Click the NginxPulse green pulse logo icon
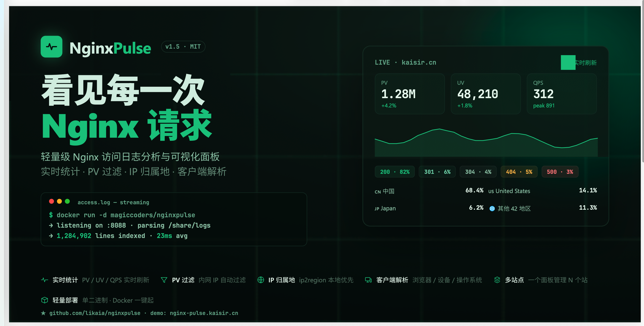Image resolution: width=644 pixels, height=326 pixels. pyautogui.click(x=51, y=47)
